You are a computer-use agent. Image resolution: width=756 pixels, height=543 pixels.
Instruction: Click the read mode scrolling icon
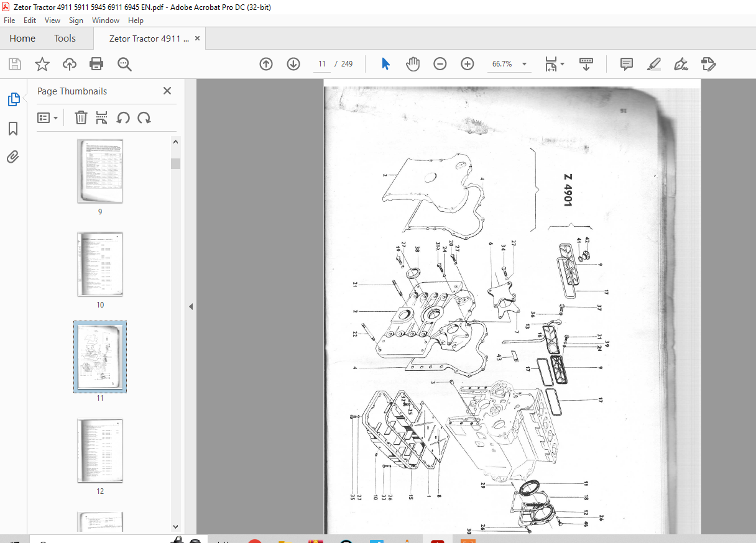point(586,64)
